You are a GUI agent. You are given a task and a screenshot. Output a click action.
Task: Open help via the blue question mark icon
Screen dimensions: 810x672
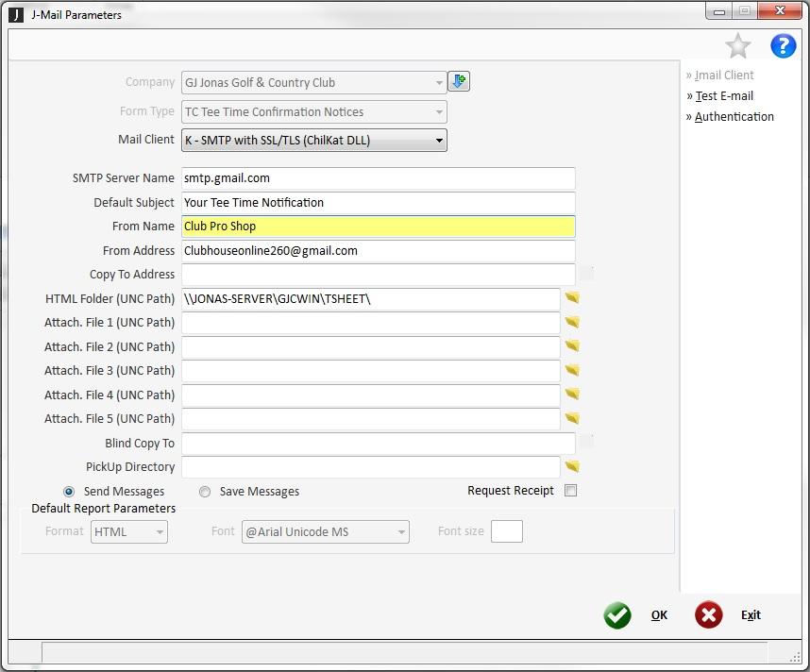783,45
